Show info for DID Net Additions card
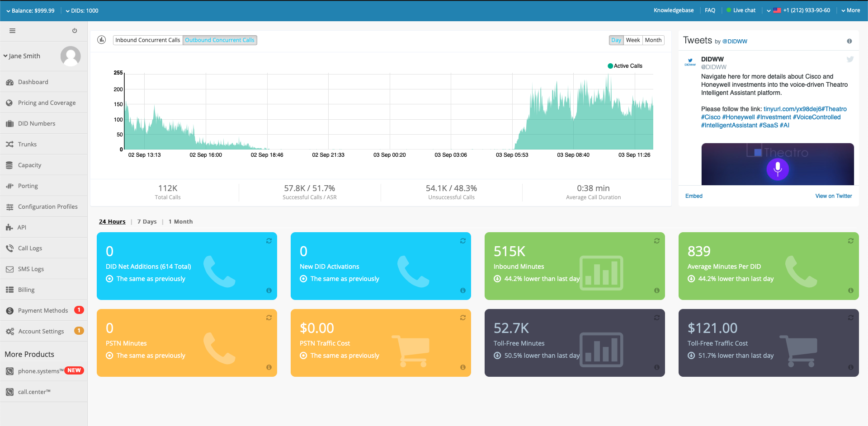The width and height of the screenshot is (868, 426). click(x=269, y=290)
